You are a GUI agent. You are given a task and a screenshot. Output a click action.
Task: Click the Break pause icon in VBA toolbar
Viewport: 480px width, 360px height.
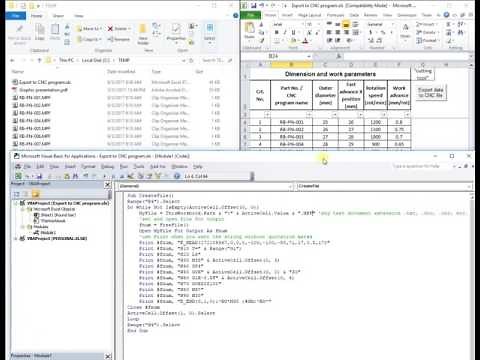tap(113, 176)
